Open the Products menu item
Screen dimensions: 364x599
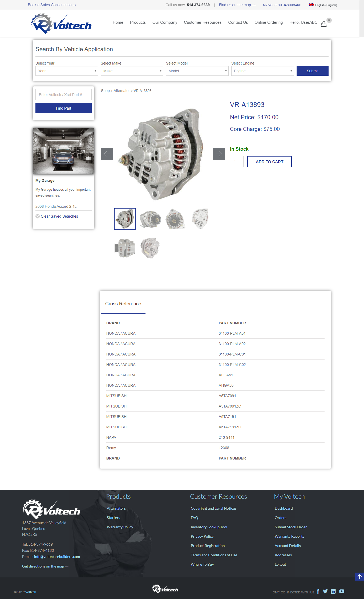tap(138, 22)
